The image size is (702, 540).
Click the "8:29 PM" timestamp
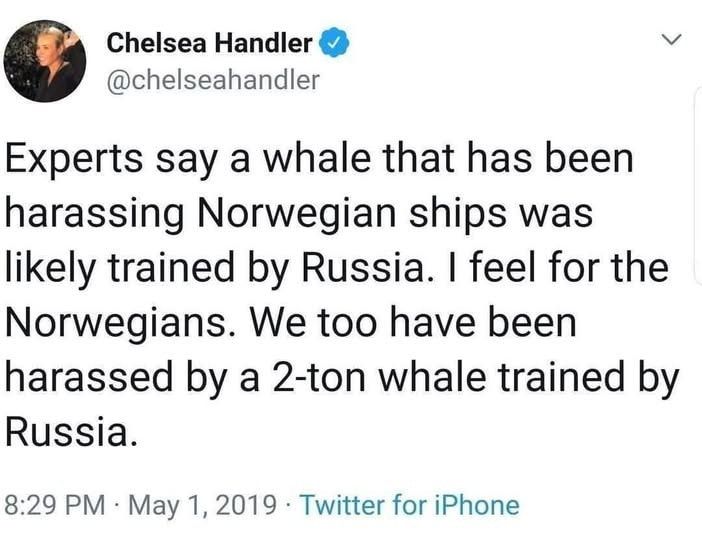pyautogui.click(x=56, y=505)
